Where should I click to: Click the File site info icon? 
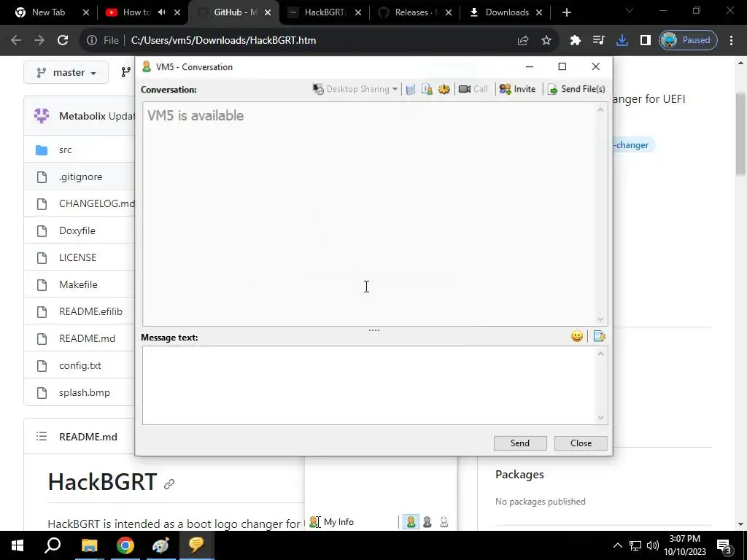pyautogui.click(x=92, y=41)
